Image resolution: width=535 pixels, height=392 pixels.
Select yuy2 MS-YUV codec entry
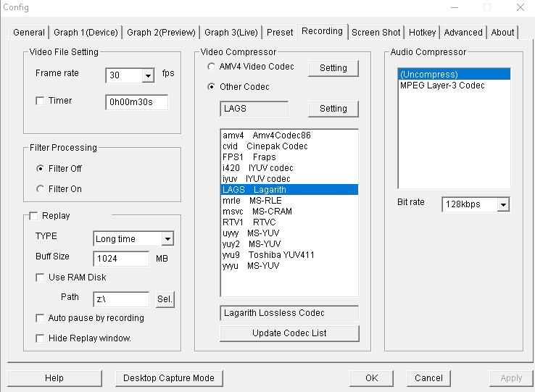[x=289, y=244]
